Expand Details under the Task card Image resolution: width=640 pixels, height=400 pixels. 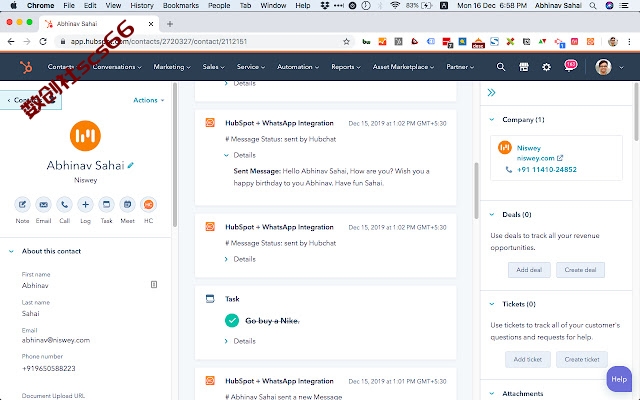[x=240, y=341]
